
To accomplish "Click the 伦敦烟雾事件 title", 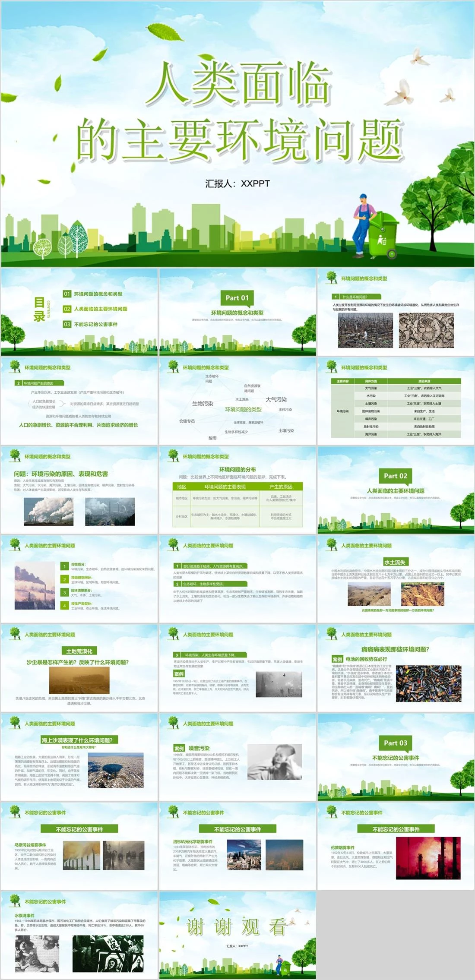I will point(343,848).
